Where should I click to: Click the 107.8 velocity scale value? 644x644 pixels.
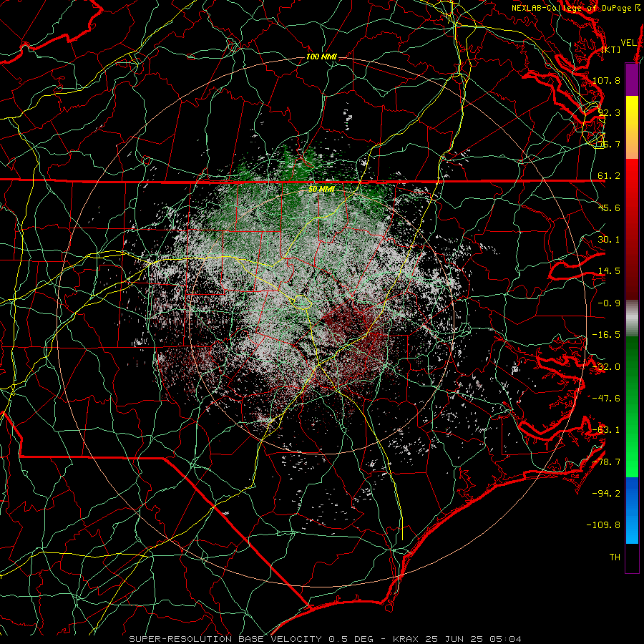click(606, 80)
